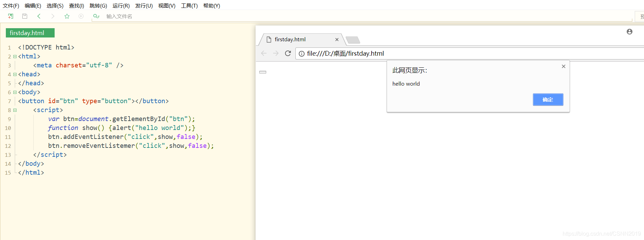The width and height of the screenshot is (644, 240).
Task: Open the 发行(U) menu
Action: (144, 6)
